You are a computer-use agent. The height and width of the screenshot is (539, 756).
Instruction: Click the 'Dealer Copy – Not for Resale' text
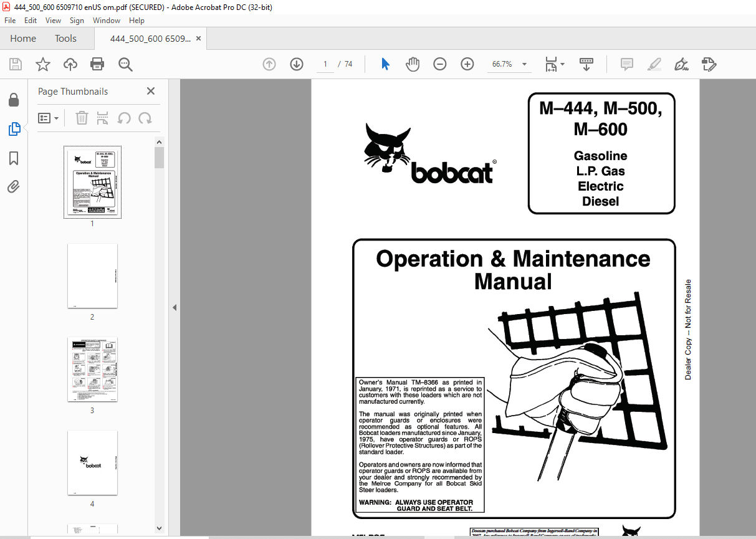[x=688, y=330]
